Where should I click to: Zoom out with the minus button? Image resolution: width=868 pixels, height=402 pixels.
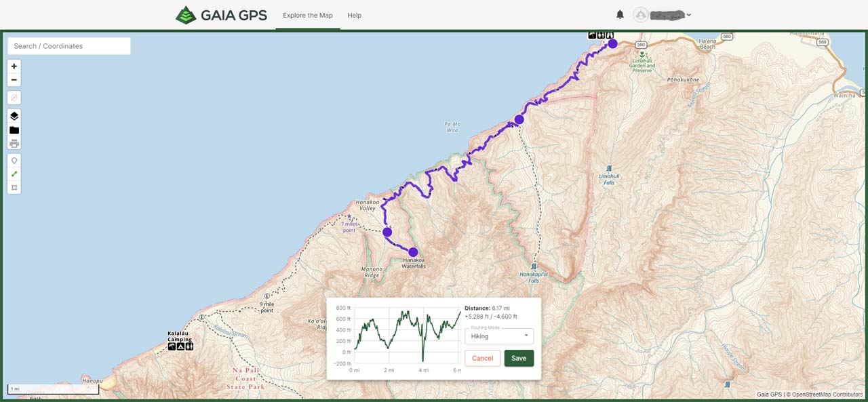tap(14, 80)
